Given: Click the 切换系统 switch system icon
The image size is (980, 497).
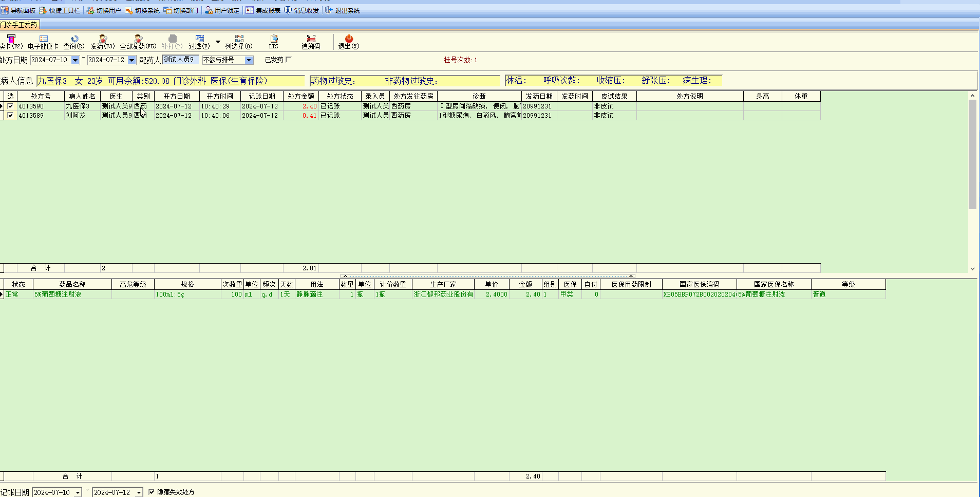Looking at the screenshot, I should click(129, 10).
